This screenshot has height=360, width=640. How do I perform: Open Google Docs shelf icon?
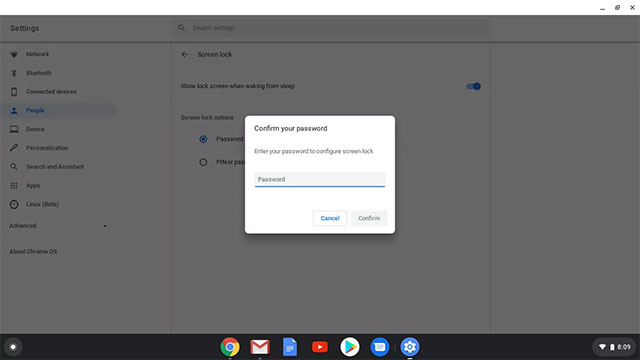click(x=290, y=347)
